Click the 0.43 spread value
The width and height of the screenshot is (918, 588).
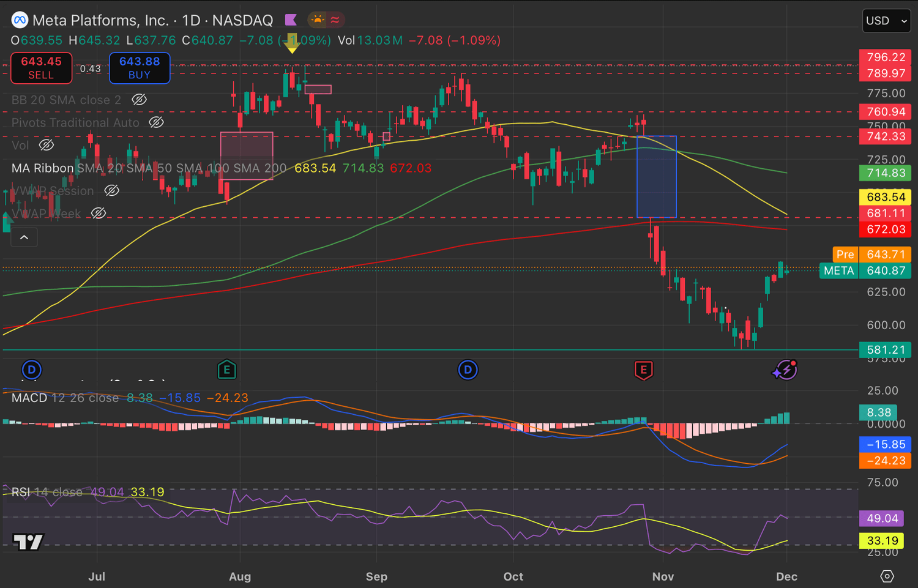click(91, 69)
